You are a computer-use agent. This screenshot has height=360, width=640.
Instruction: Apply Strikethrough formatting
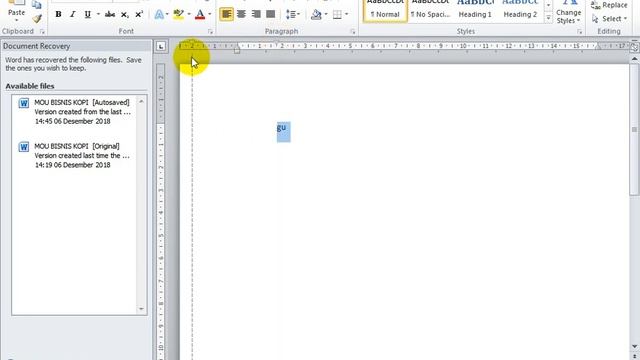coord(109,15)
